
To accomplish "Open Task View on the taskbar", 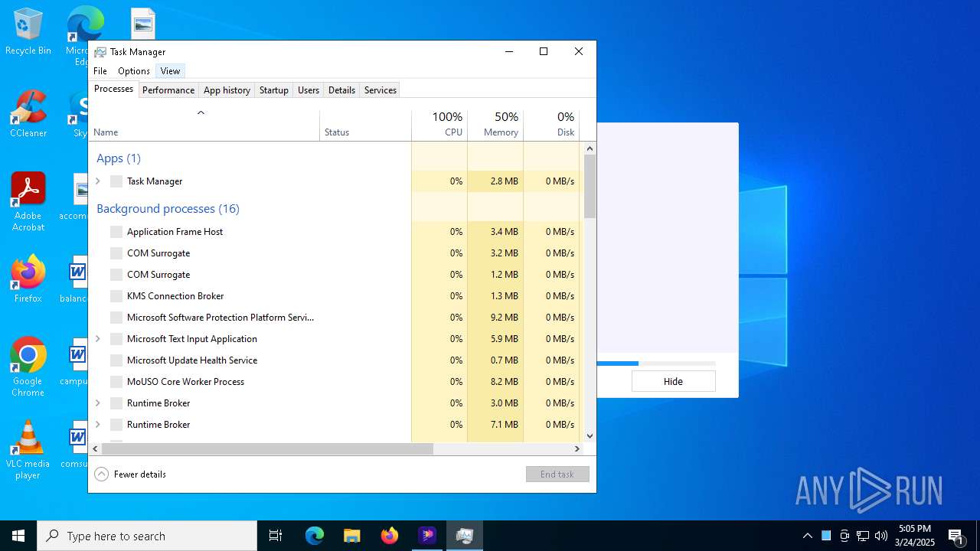I will click(x=276, y=536).
